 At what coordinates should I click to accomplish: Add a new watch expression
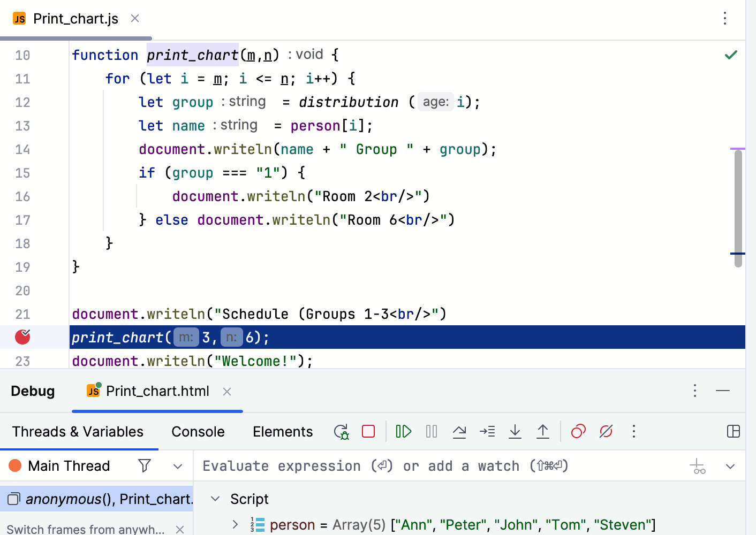(x=698, y=466)
